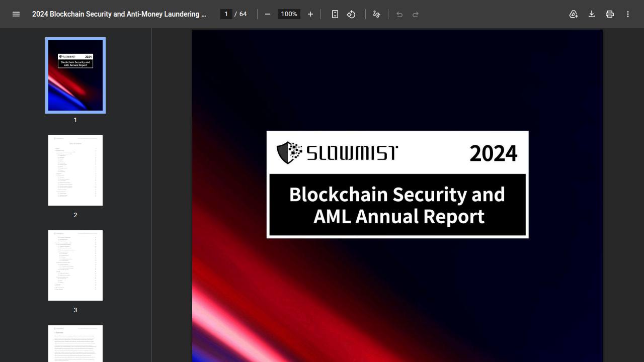Viewport: 644px width, 362px height.
Task: Rotate the document counterclockwise
Action: [351, 14]
